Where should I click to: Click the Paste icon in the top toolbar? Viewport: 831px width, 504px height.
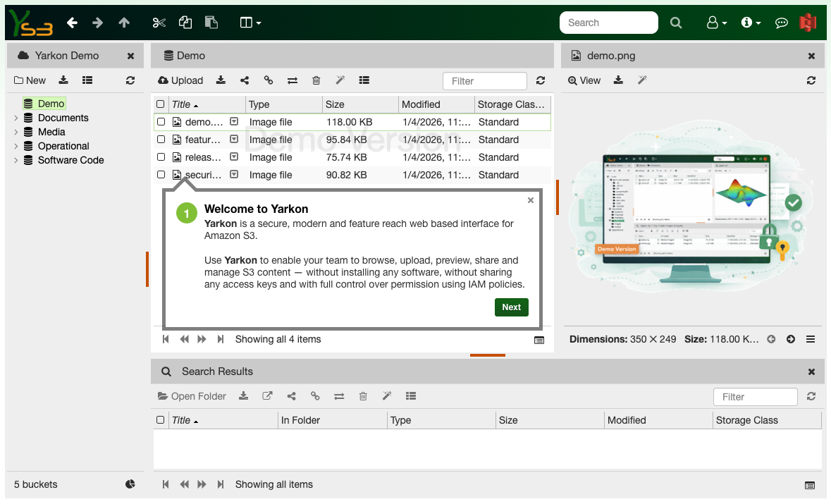(211, 22)
